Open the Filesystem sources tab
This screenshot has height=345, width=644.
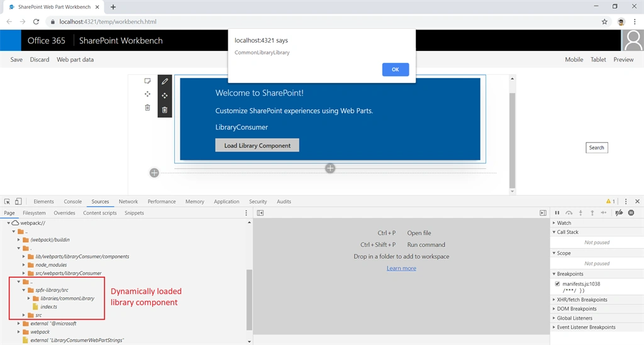[34, 213]
